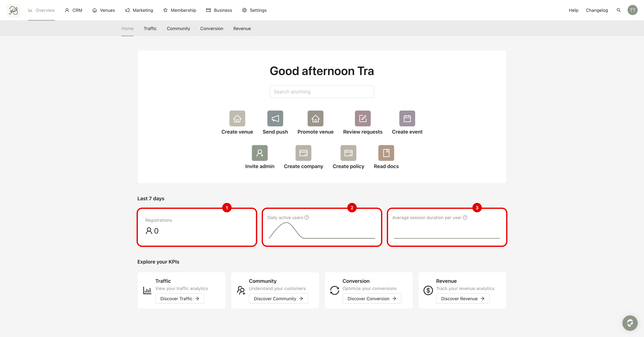Viewport: 644px width, 337px height.
Task: Open search via magnifier icon in header
Action: click(619, 10)
